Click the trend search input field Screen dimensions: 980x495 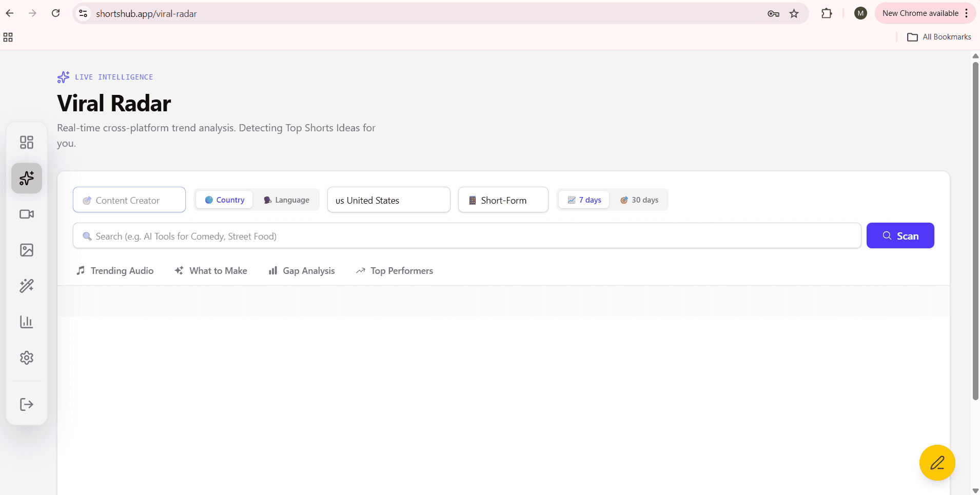tap(467, 236)
